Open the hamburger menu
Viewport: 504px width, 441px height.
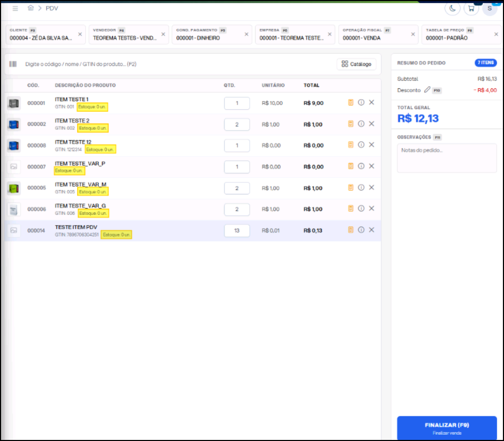click(15, 8)
